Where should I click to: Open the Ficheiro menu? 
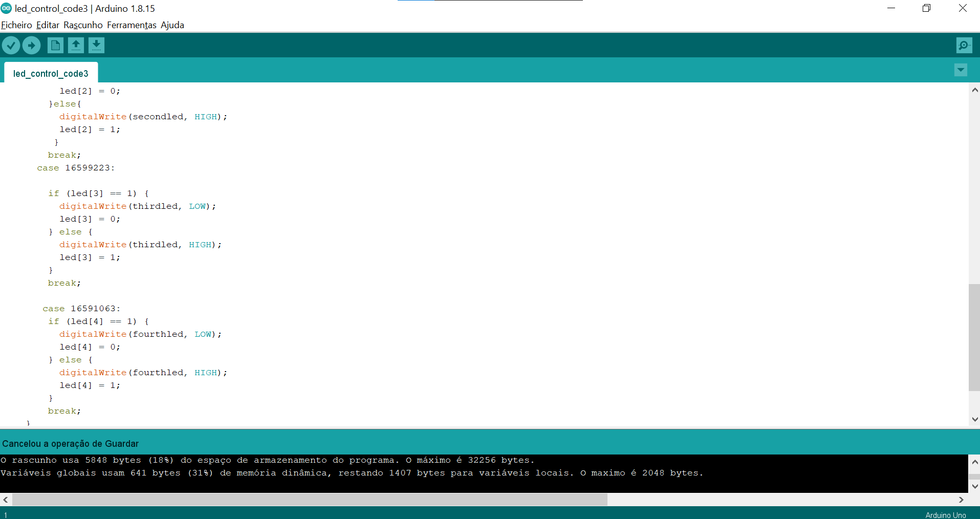coord(16,25)
